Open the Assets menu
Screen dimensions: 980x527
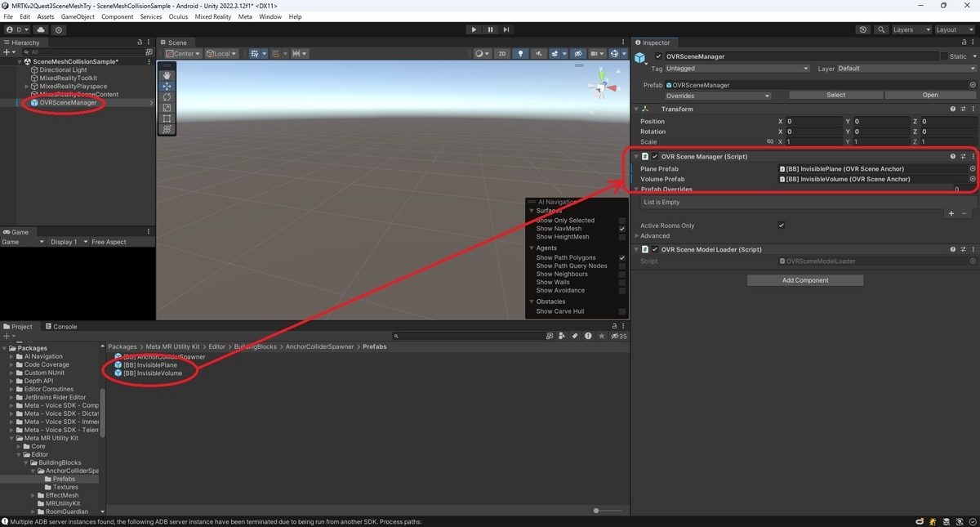point(46,16)
